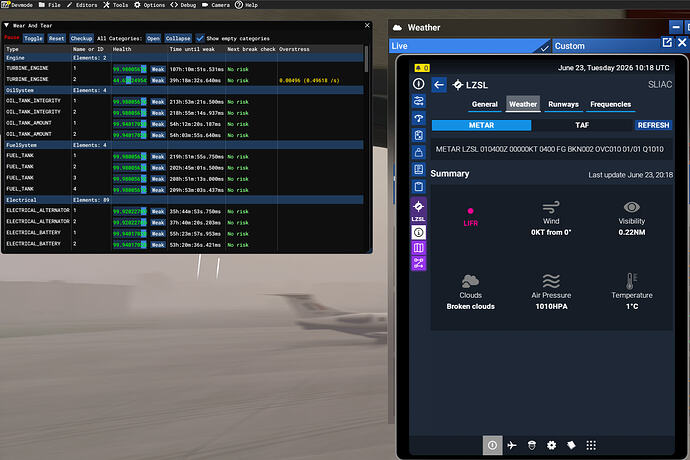
Task: Open the Camera menu
Action: [216, 5]
